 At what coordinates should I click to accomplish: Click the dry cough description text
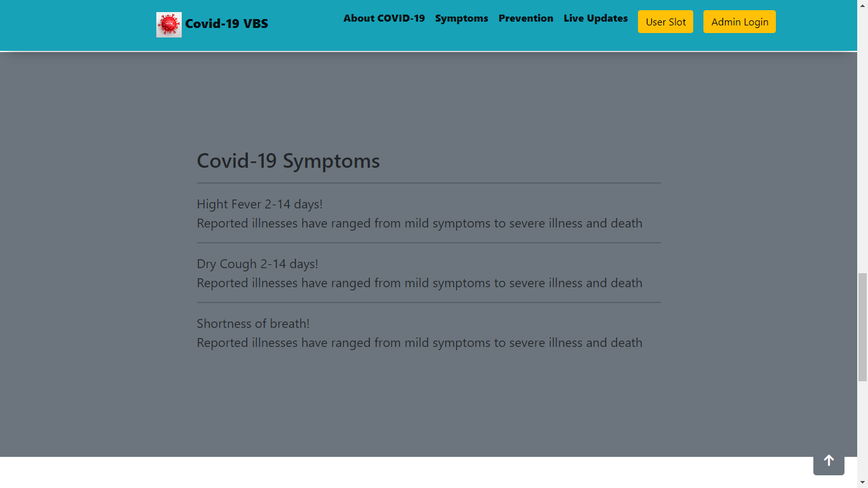coord(419,283)
